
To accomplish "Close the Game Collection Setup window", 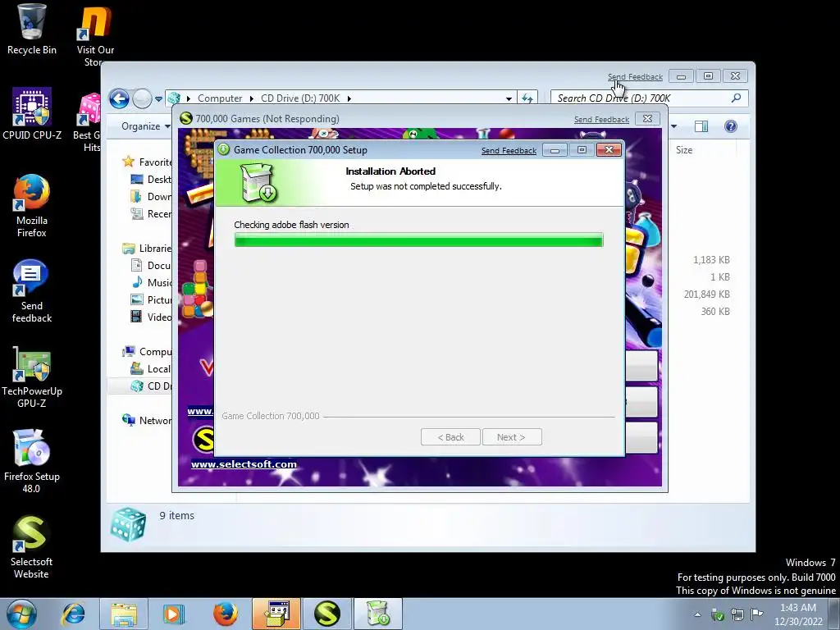I will click(609, 150).
